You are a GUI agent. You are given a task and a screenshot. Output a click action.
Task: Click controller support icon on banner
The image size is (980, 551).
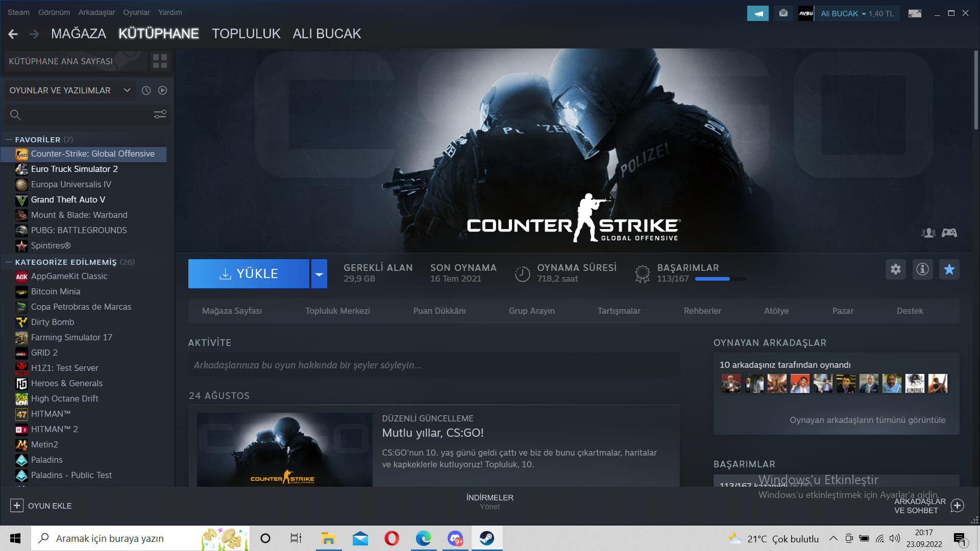(949, 233)
